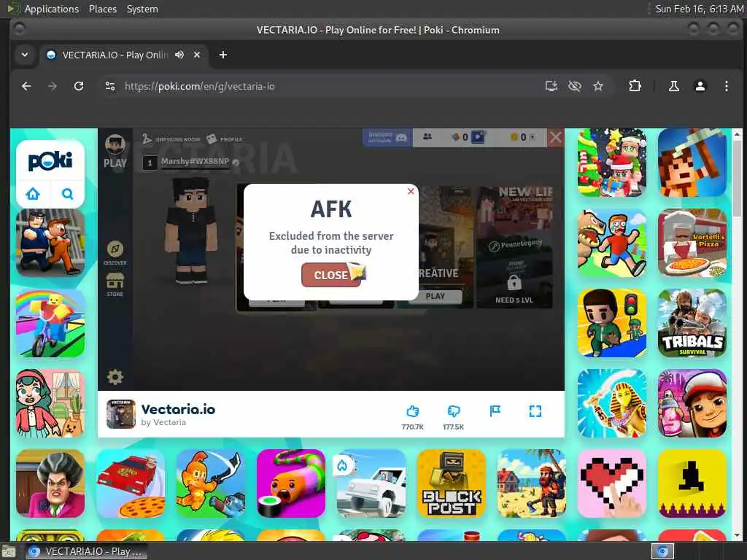Open the traffic light runner game thumbnail
The width and height of the screenshot is (747, 560).
pos(612,323)
